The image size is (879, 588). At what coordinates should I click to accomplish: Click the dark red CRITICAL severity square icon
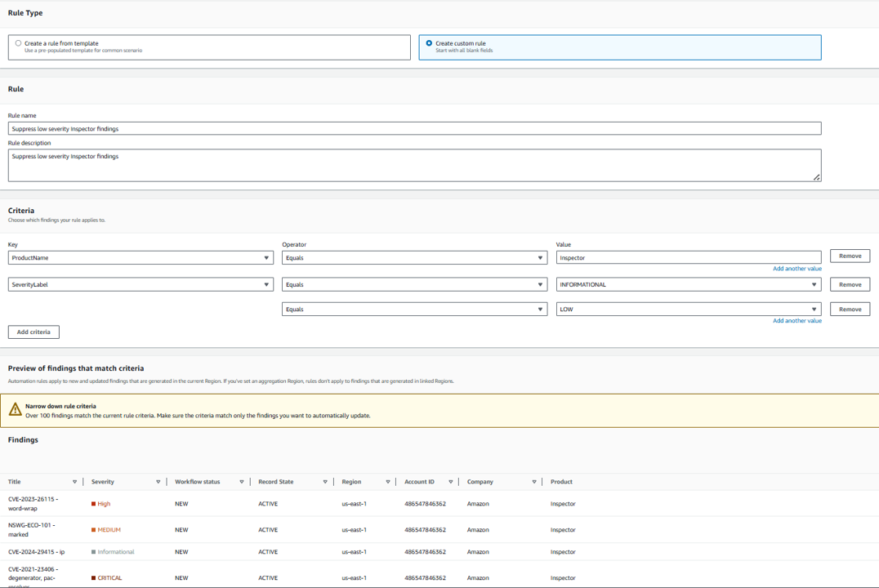coord(94,578)
